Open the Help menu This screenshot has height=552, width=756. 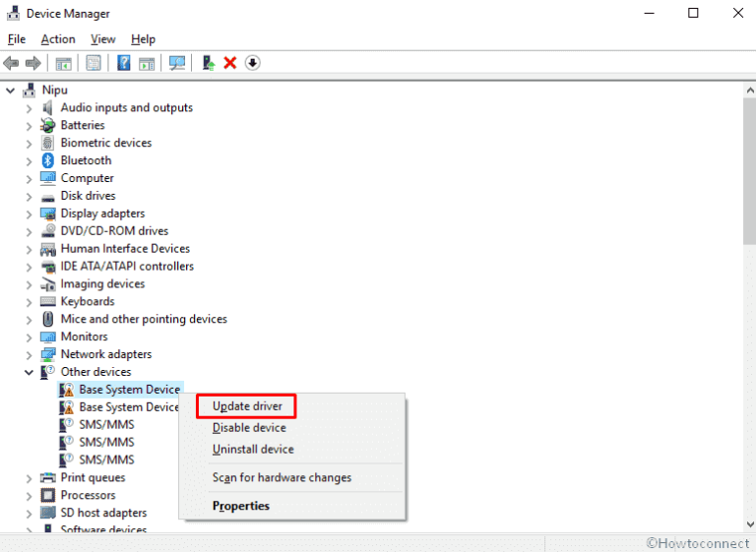coord(143,39)
